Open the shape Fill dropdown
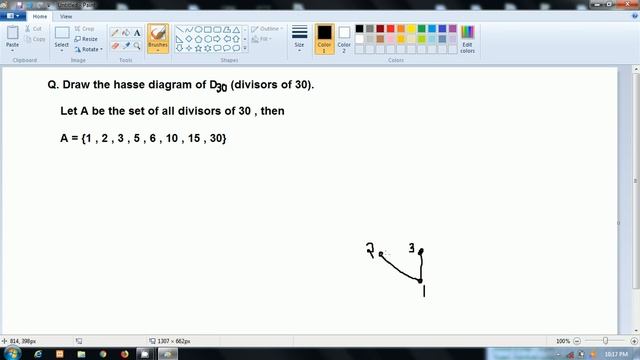The image size is (640, 360). point(262,39)
